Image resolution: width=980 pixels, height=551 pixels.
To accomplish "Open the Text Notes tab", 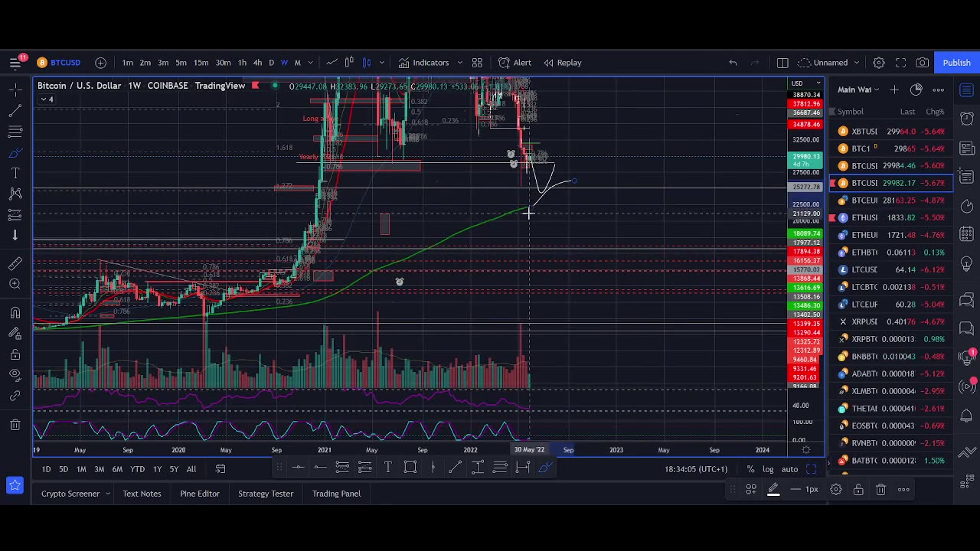I will [x=142, y=494].
